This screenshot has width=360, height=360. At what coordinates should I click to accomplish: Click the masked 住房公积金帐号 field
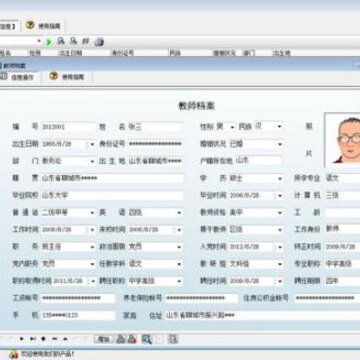[x=327, y=298]
